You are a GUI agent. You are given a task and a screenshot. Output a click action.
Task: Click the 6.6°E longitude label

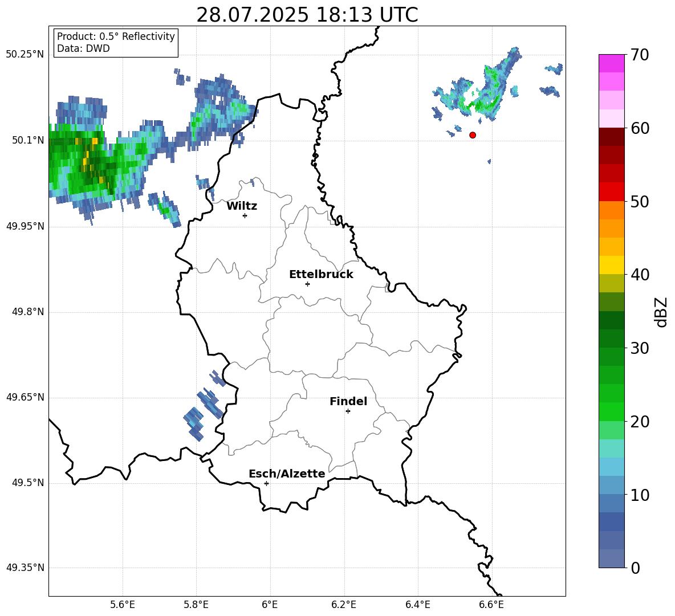pyautogui.click(x=491, y=605)
